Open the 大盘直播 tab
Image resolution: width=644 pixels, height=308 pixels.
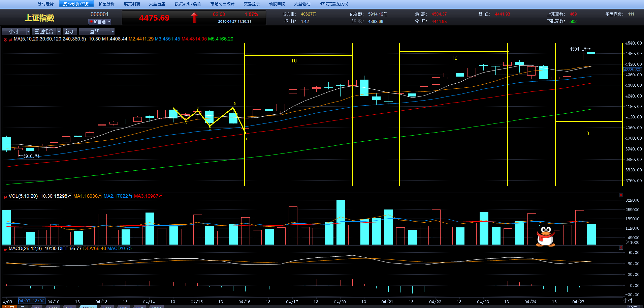(157, 4)
